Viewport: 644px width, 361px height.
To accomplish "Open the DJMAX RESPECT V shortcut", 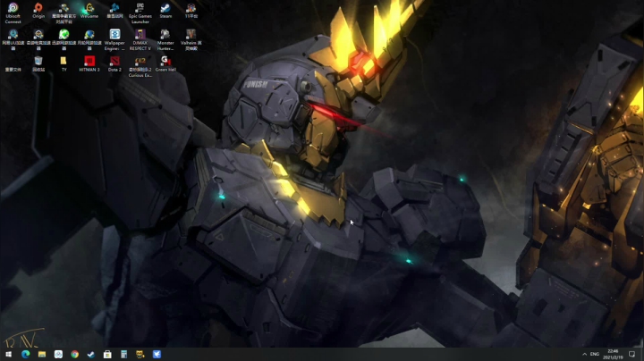I will (x=140, y=39).
